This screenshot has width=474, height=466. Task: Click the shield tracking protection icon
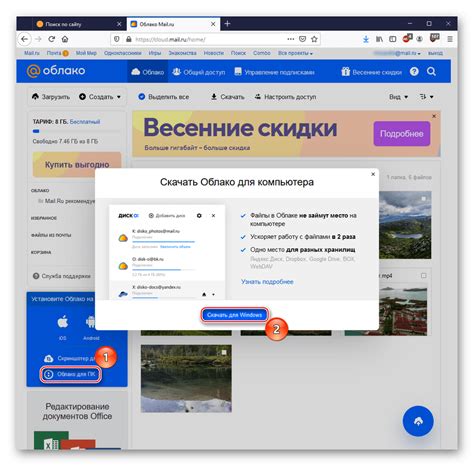(117, 39)
